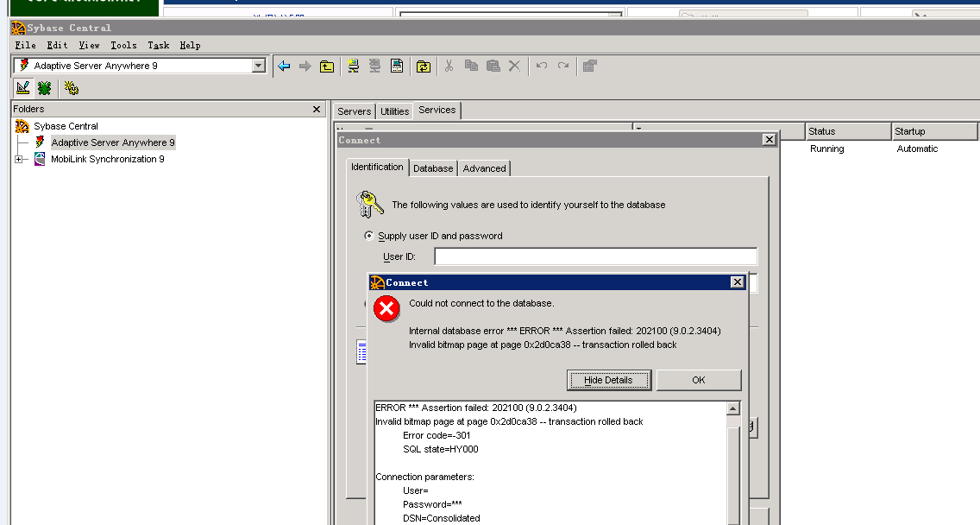Open the File menu
The height and width of the screenshot is (525, 980).
pos(26,45)
